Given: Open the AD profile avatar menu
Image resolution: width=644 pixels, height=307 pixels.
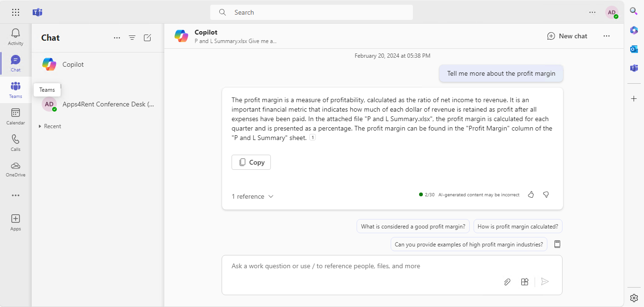Looking at the screenshot, I should [612, 12].
